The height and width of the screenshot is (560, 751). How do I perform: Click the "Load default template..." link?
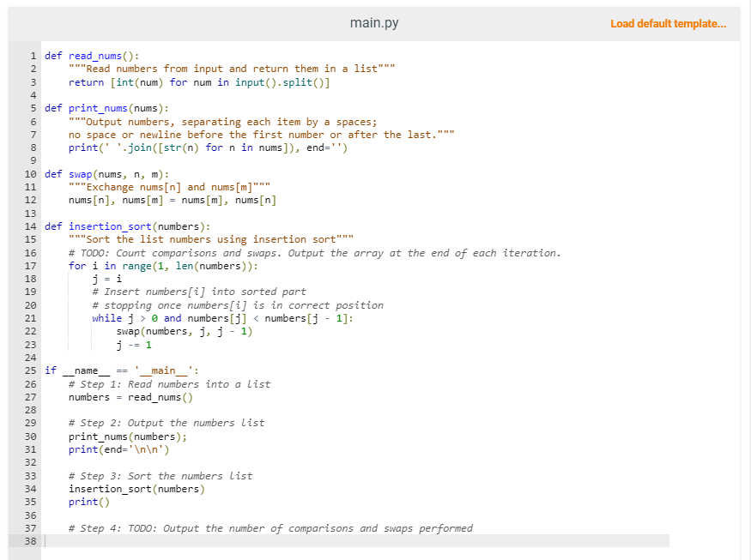pyautogui.click(x=669, y=23)
